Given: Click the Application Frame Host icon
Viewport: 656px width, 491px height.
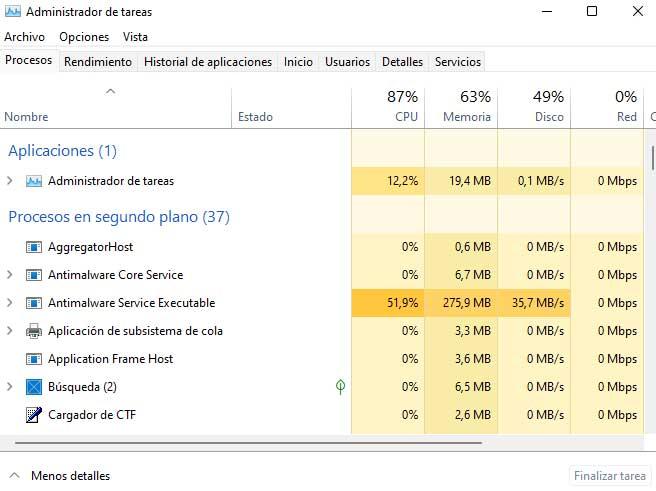Looking at the screenshot, I should click(34, 359).
